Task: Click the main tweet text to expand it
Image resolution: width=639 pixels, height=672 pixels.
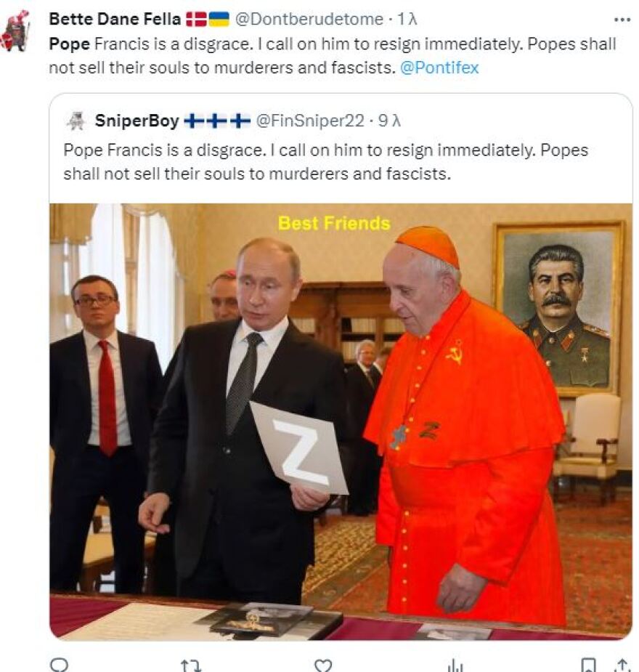Action: point(333,56)
